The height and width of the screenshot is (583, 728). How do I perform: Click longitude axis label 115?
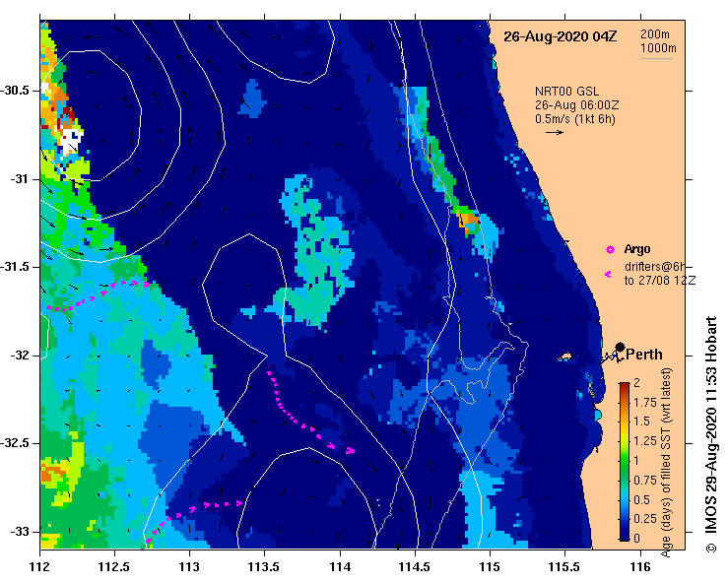(x=490, y=567)
